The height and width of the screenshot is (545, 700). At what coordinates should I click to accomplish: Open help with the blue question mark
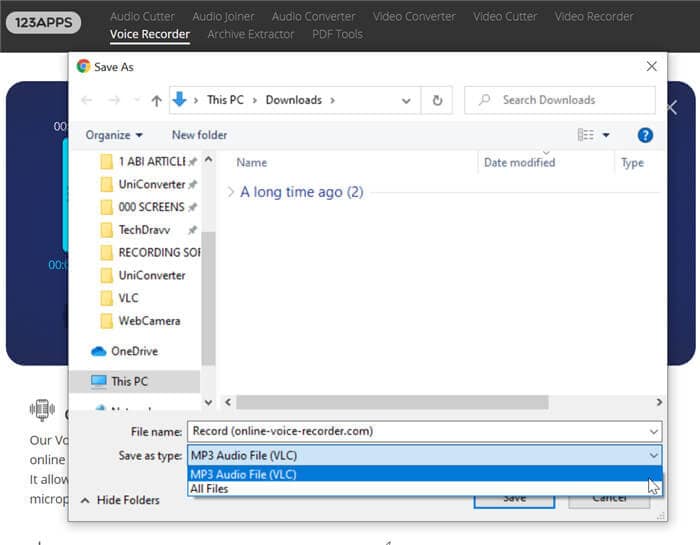coord(645,135)
